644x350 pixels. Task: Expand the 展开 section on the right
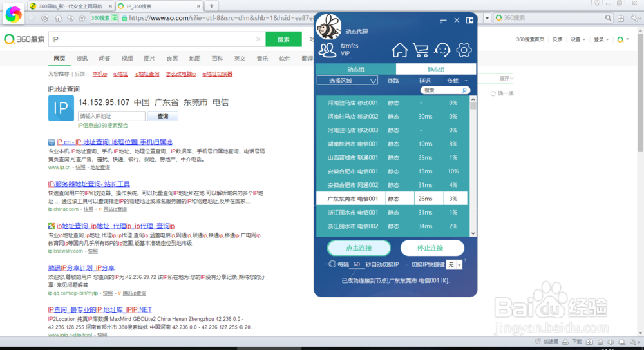[x=506, y=78]
